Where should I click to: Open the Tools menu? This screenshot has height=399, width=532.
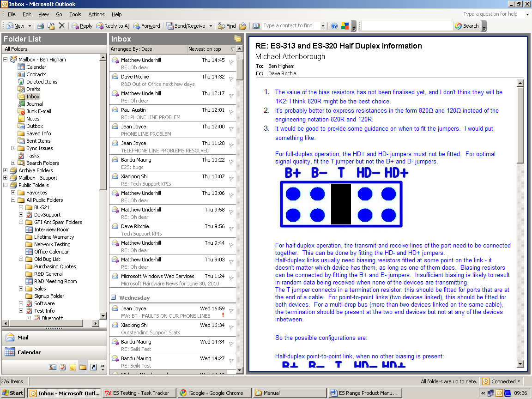75,14
